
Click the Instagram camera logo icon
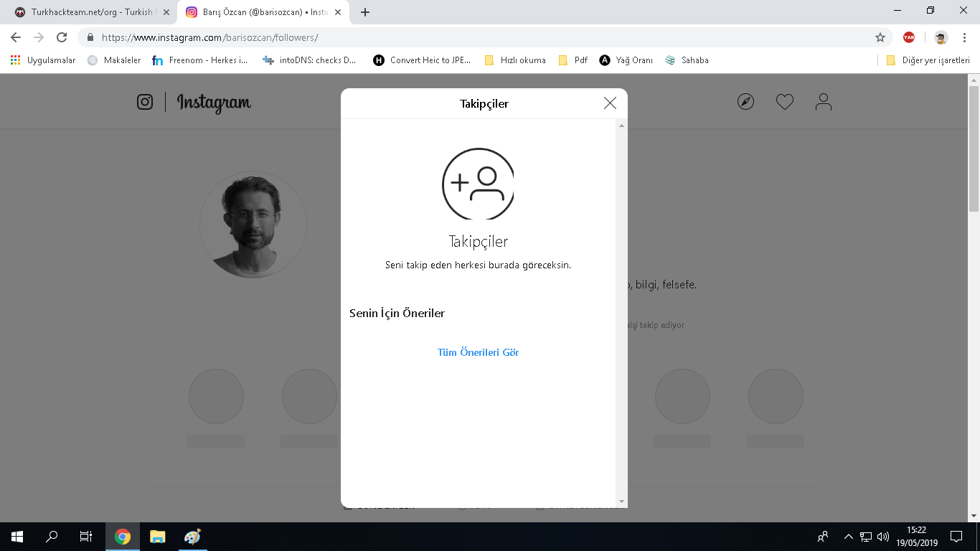click(145, 102)
